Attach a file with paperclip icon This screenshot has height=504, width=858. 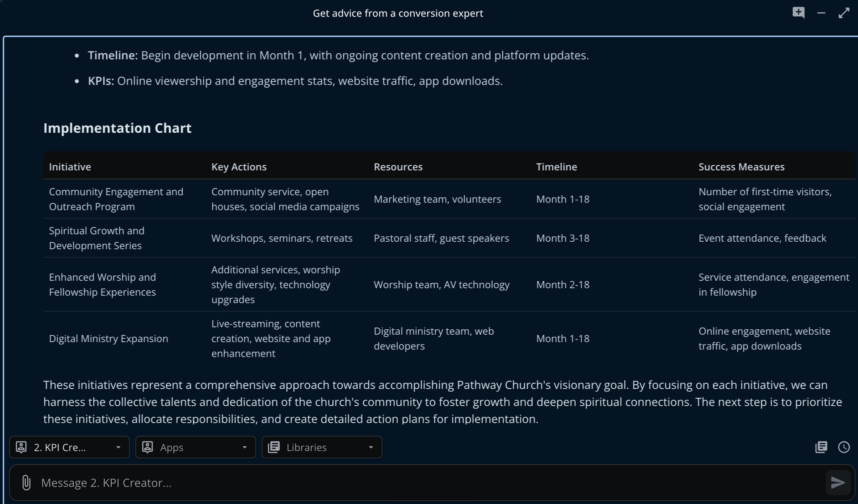click(26, 483)
